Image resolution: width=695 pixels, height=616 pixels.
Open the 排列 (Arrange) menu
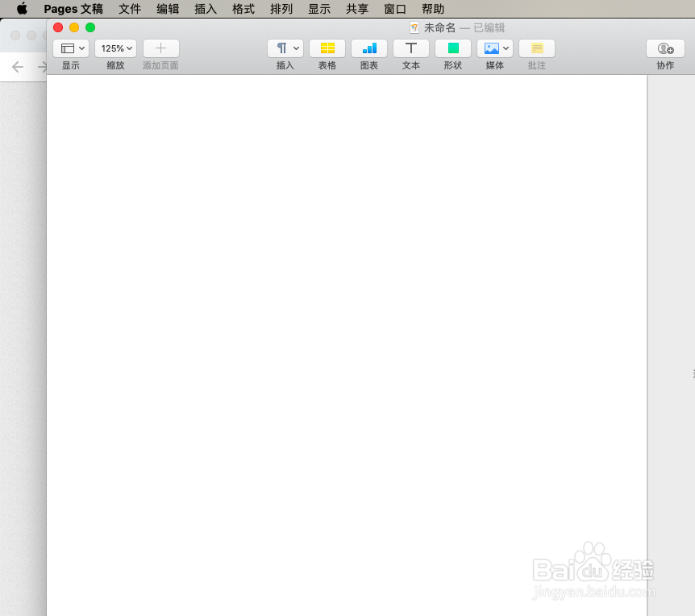[x=281, y=9]
